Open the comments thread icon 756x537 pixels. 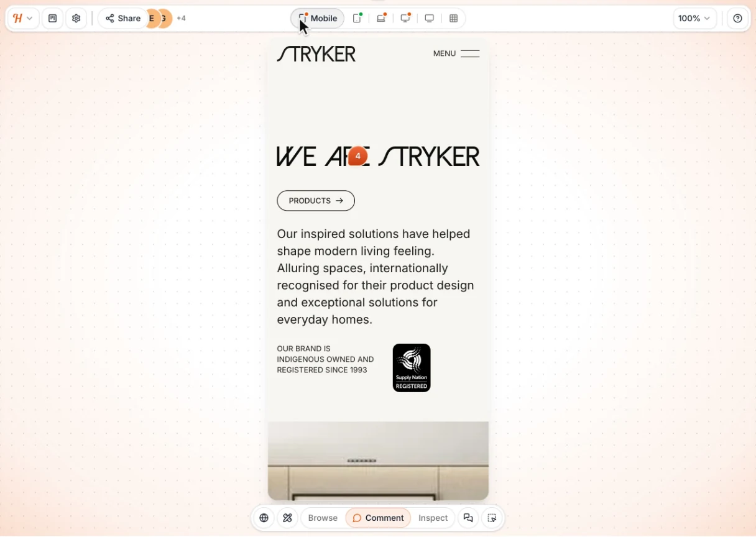pyautogui.click(x=468, y=518)
